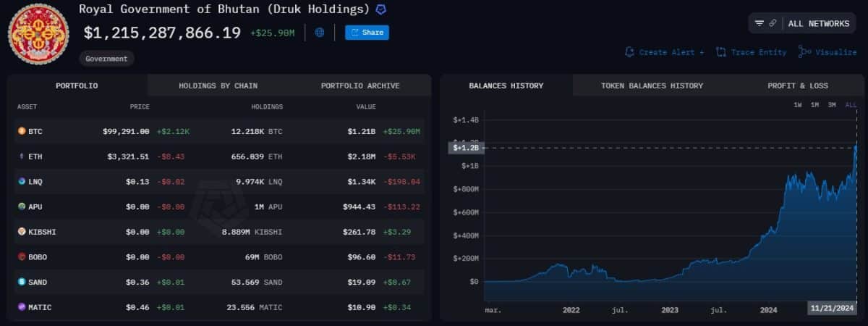
Task: Click the Government tag
Action: coord(106,59)
